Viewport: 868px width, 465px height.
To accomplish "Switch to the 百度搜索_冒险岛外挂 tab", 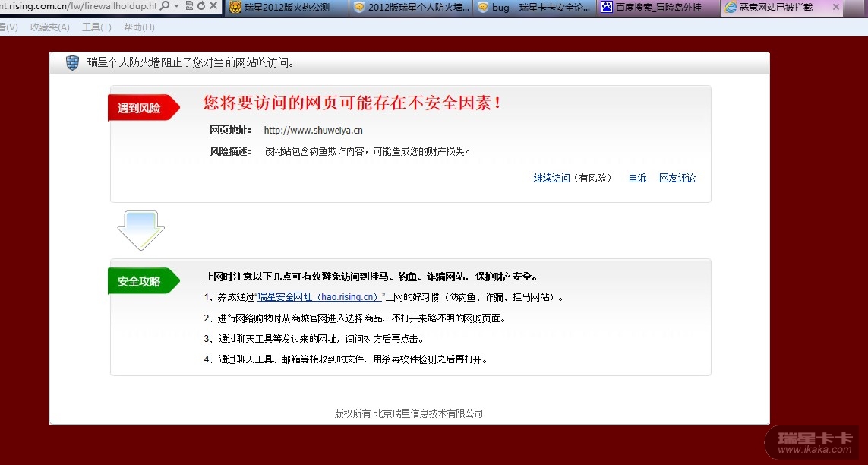I will 658,7.
